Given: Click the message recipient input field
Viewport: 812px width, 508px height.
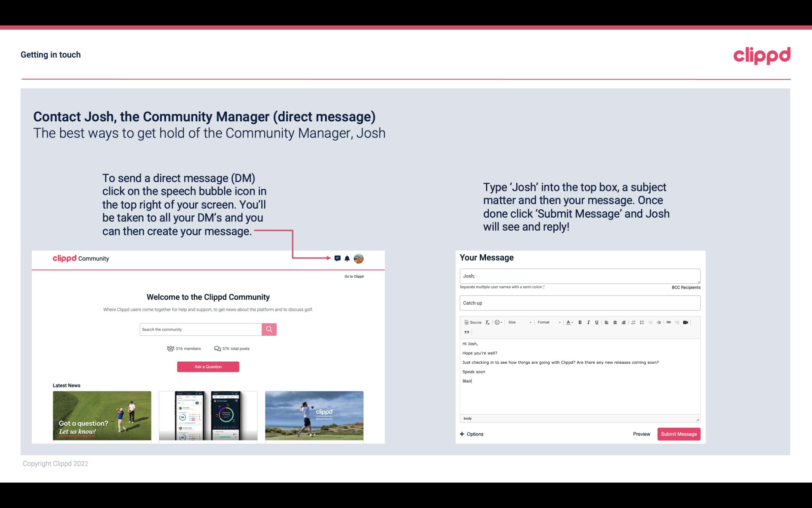Looking at the screenshot, I should [x=579, y=276].
